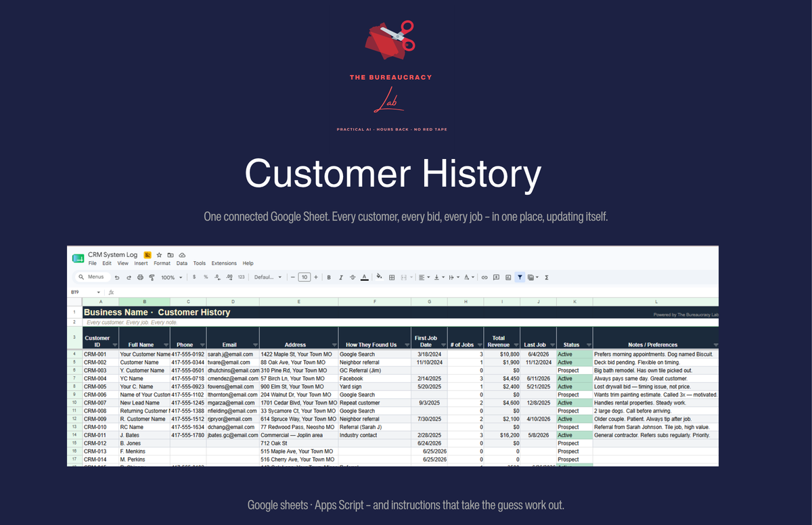The image size is (812, 525).
Task: Click the move to folder icon
Action: 171,255
